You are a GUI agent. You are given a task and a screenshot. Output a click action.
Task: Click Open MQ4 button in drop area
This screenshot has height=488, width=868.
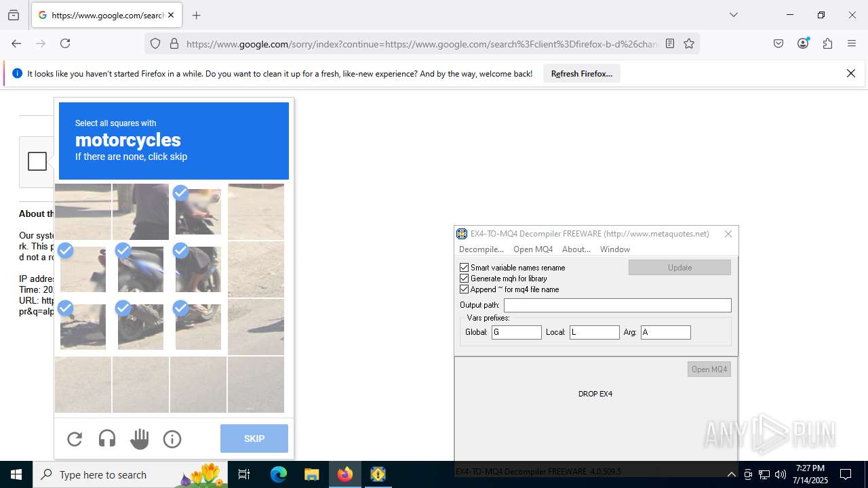pos(709,369)
